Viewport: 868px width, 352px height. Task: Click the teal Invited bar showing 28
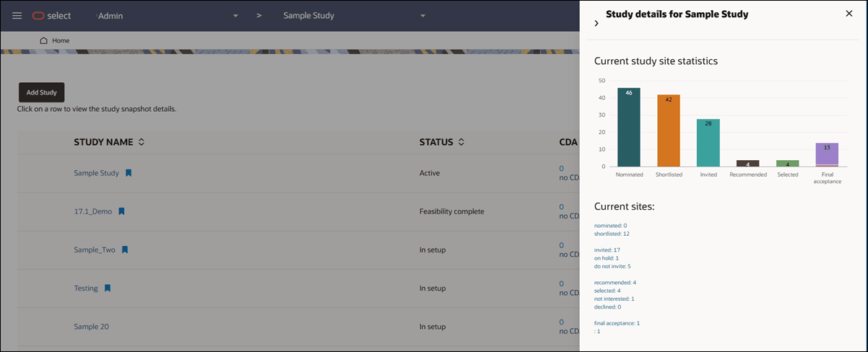[x=708, y=143]
